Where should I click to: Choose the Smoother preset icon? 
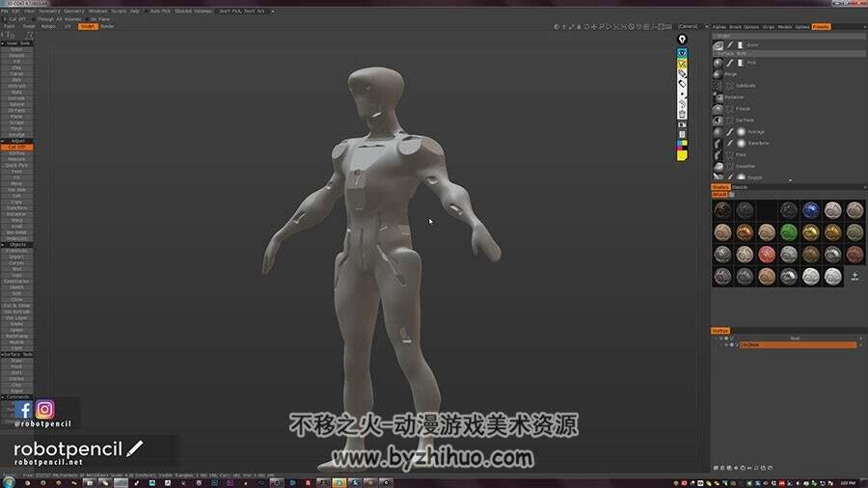coord(718,167)
